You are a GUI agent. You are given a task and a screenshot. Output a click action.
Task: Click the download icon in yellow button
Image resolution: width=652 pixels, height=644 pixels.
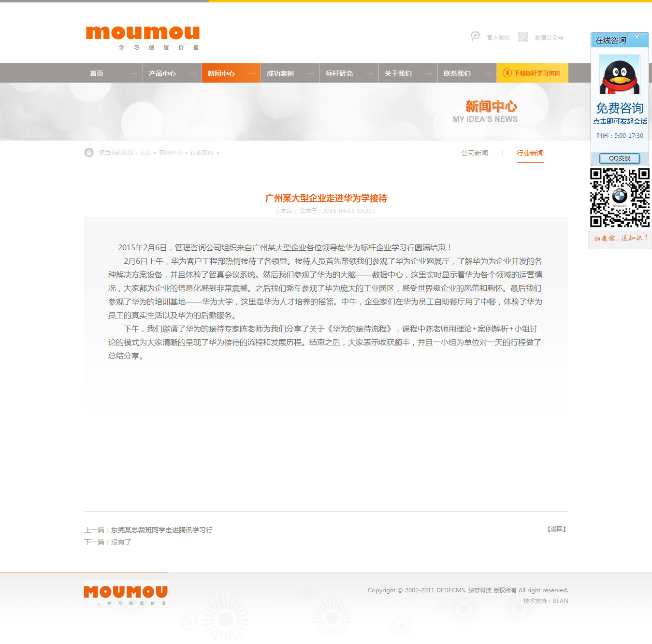point(507,73)
